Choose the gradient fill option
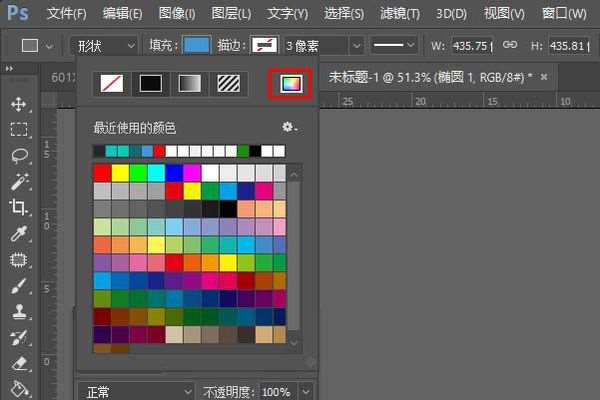The height and width of the screenshot is (400, 600). [x=190, y=83]
